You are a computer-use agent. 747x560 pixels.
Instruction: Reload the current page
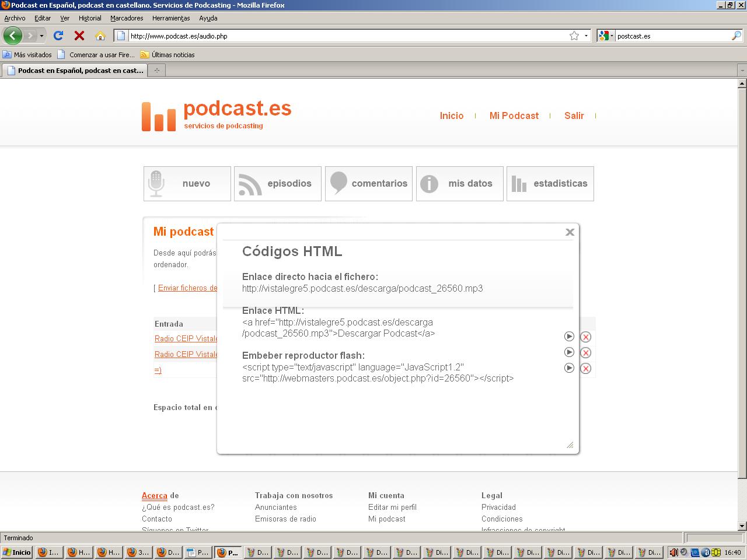(58, 36)
